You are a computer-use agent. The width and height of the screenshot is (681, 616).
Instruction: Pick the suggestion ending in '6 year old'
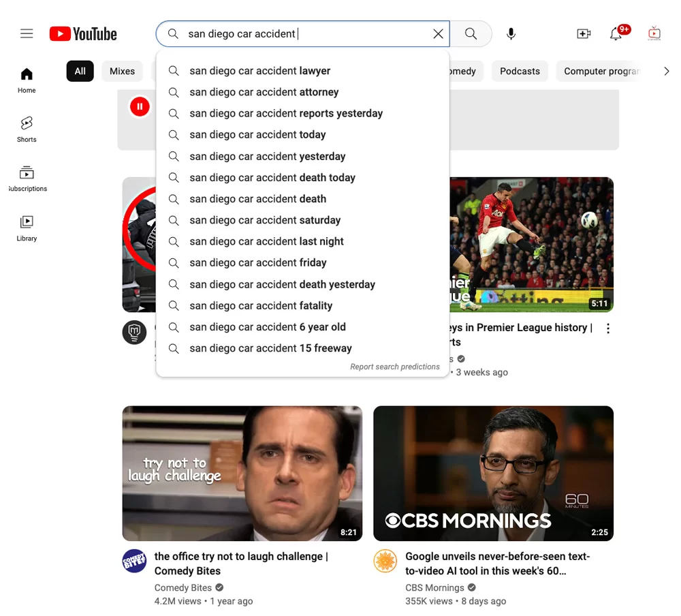[x=303, y=327]
